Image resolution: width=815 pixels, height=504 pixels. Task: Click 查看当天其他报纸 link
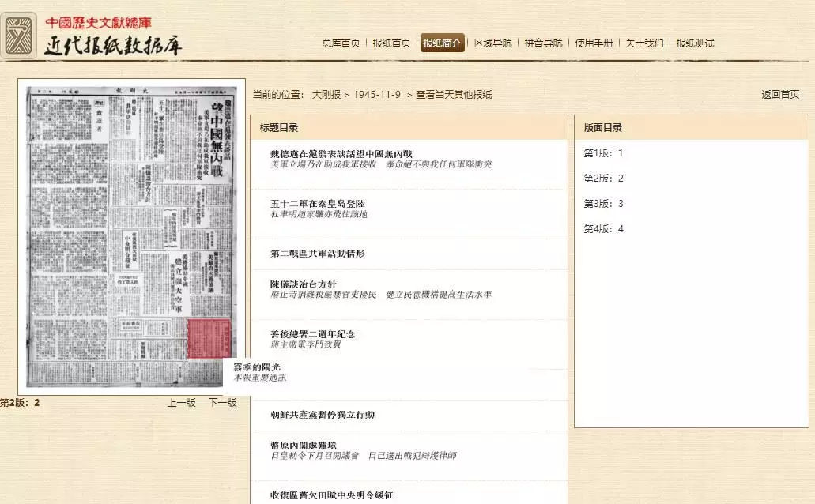[453, 95]
